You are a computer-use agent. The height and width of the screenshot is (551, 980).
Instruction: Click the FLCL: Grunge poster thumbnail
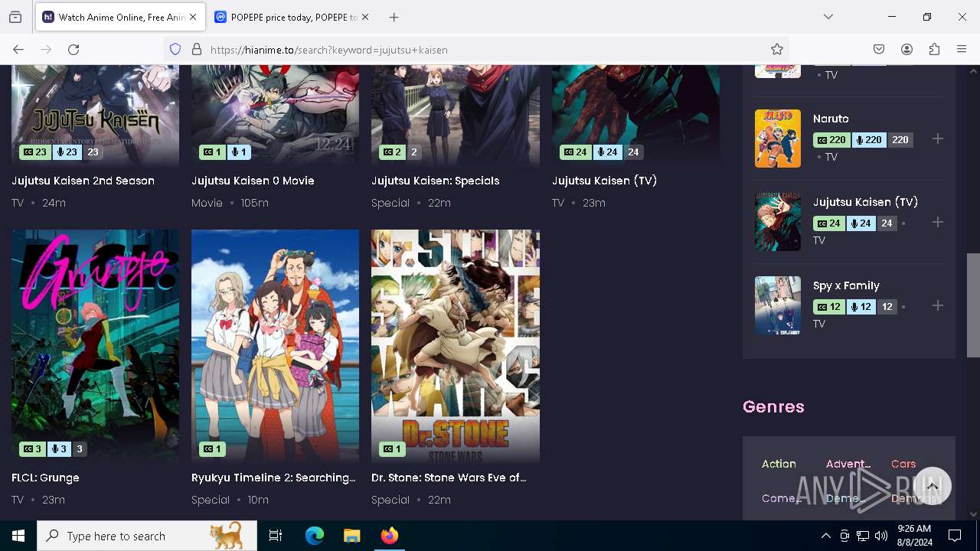[x=95, y=347]
